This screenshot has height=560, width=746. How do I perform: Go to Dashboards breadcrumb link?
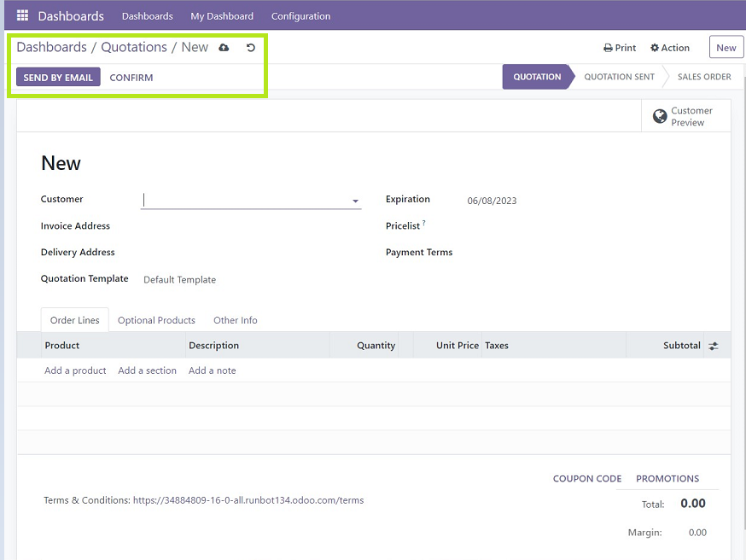(x=51, y=47)
